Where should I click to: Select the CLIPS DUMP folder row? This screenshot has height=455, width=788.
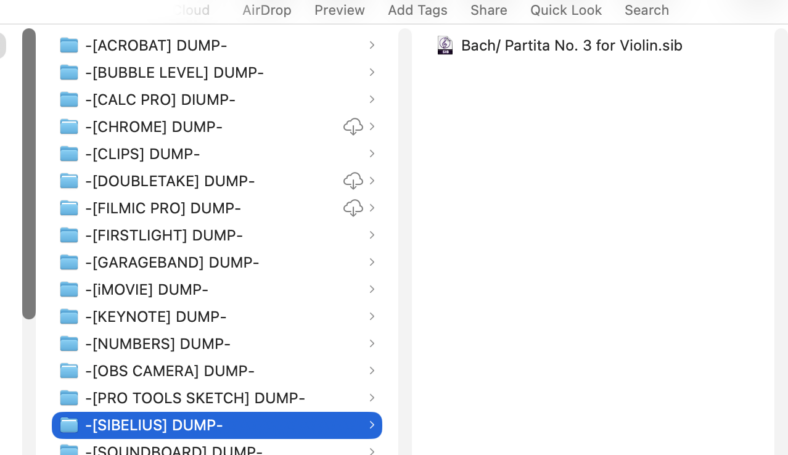tap(217, 154)
